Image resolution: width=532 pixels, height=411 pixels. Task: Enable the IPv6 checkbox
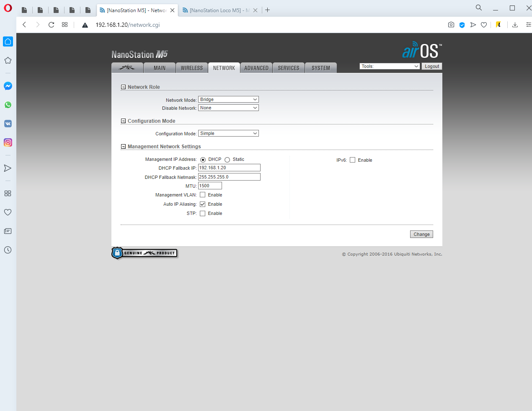click(x=353, y=160)
